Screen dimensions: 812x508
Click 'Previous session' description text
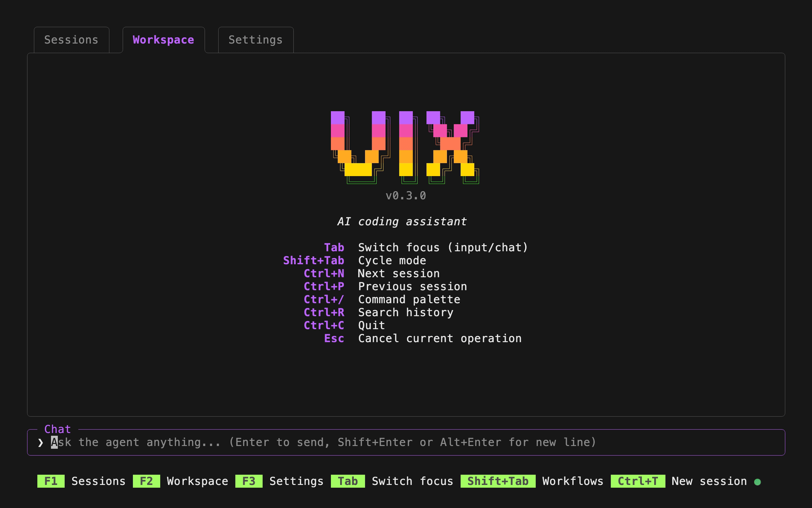412,287
